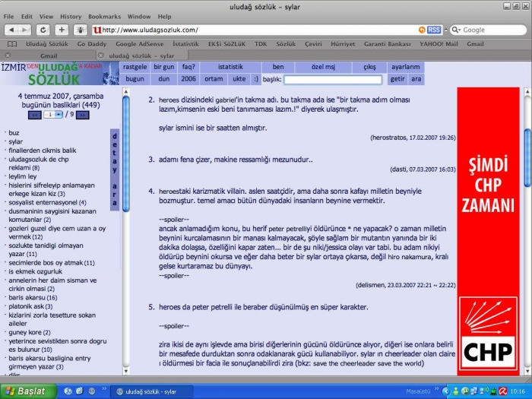Click the second quick launch icon
Screen dimensions: 532x399
tap(79, 391)
